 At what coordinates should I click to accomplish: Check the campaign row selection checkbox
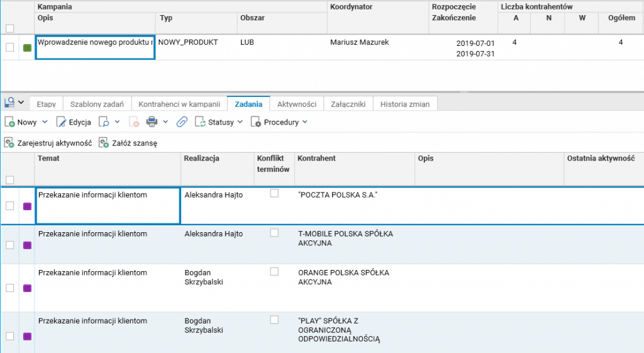pyautogui.click(x=9, y=47)
